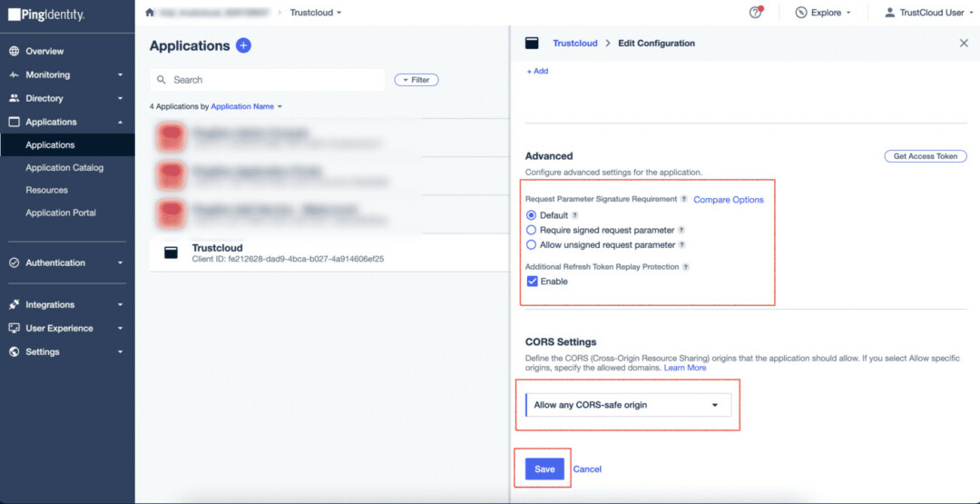This screenshot has height=504, width=980.
Task: Expand the TrustCloud User menu arrow
Action: tap(969, 13)
